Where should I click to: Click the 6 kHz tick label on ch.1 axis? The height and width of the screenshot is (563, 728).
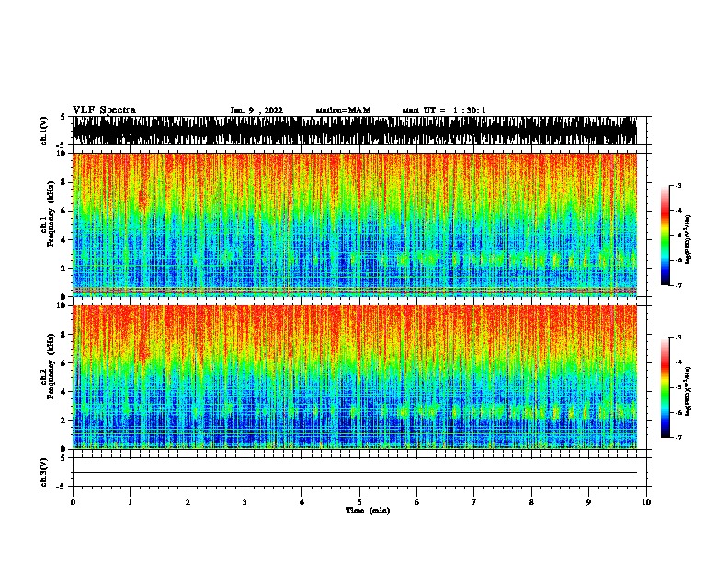click(x=63, y=211)
